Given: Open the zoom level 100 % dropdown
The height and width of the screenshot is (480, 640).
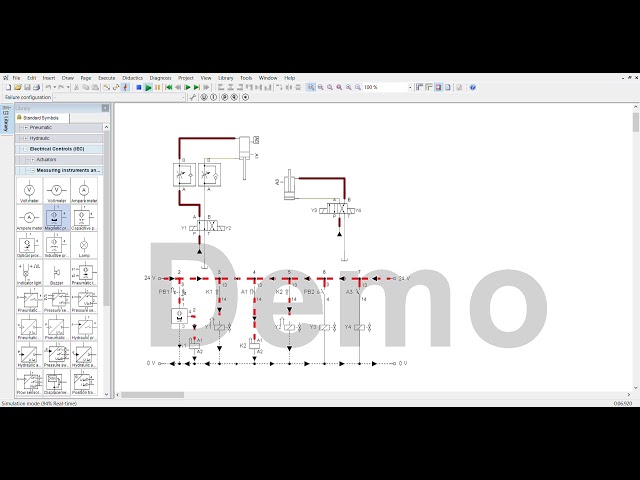Looking at the screenshot, I should click(410, 87).
